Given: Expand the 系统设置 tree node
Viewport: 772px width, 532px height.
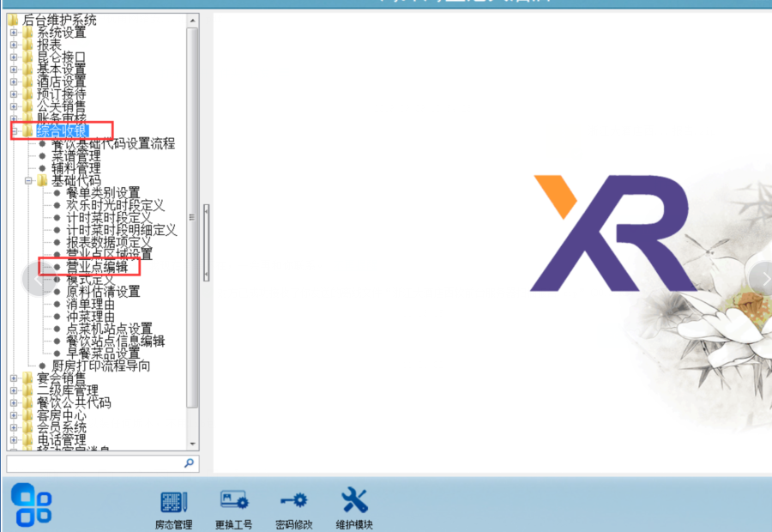Looking at the screenshot, I should (x=14, y=33).
